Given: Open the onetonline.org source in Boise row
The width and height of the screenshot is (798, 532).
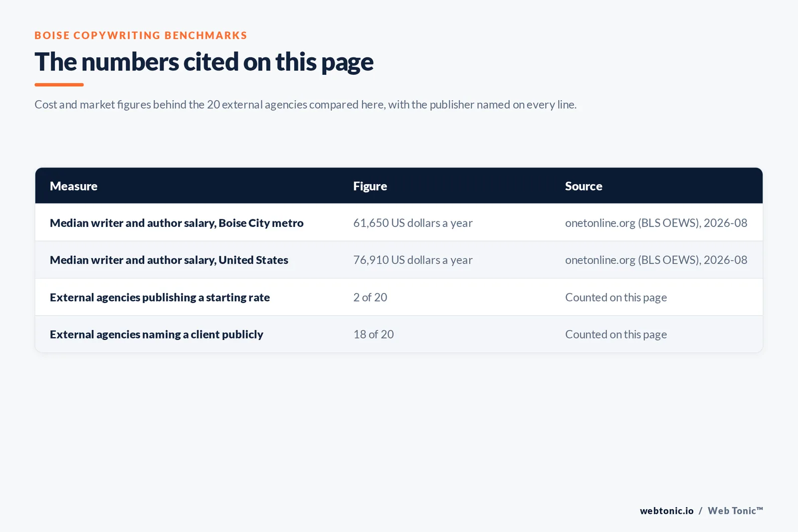Looking at the screenshot, I should 656,223.
